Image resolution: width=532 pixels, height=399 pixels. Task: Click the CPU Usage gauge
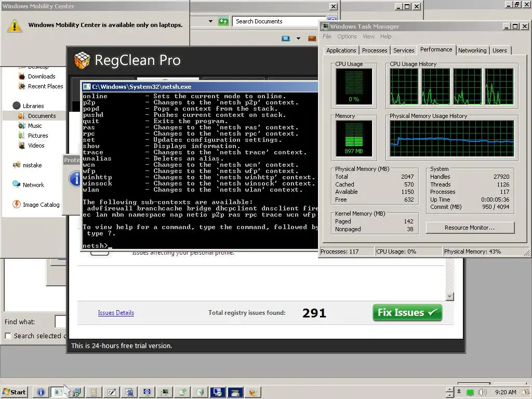pyautogui.click(x=354, y=87)
